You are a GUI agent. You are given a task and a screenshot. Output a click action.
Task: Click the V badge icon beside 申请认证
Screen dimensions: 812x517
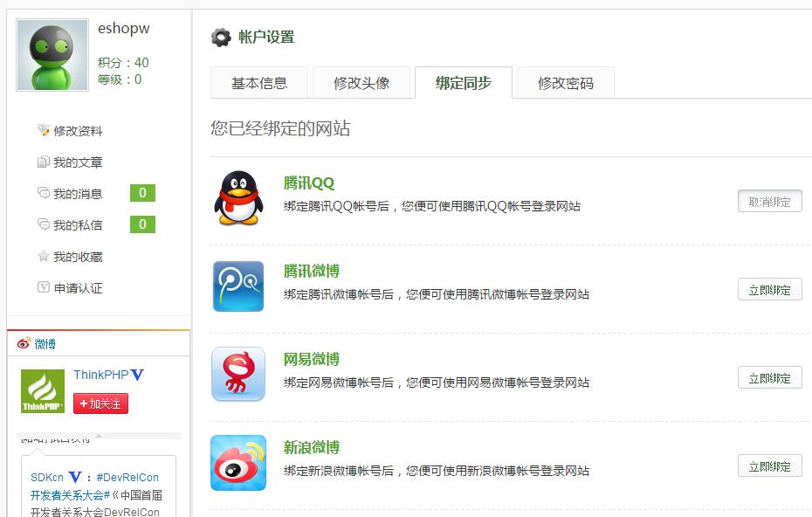point(44,287)
